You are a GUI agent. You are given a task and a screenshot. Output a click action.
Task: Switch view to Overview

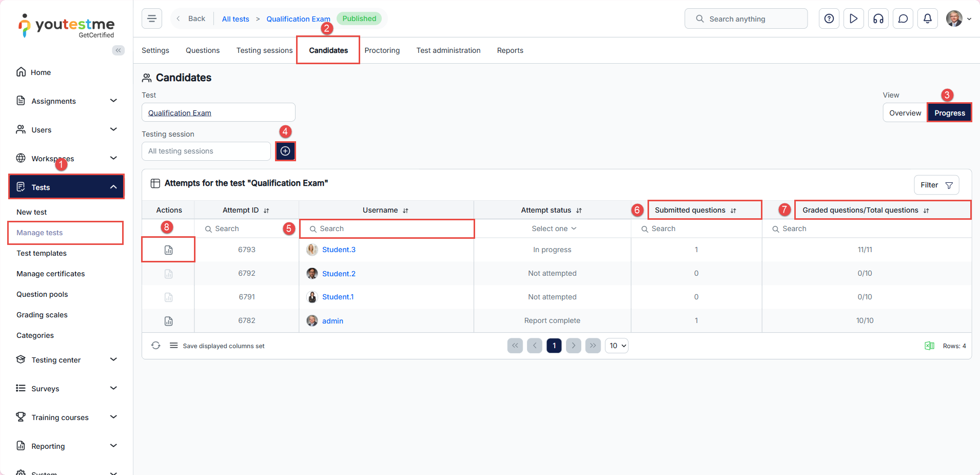coord(905,113)
